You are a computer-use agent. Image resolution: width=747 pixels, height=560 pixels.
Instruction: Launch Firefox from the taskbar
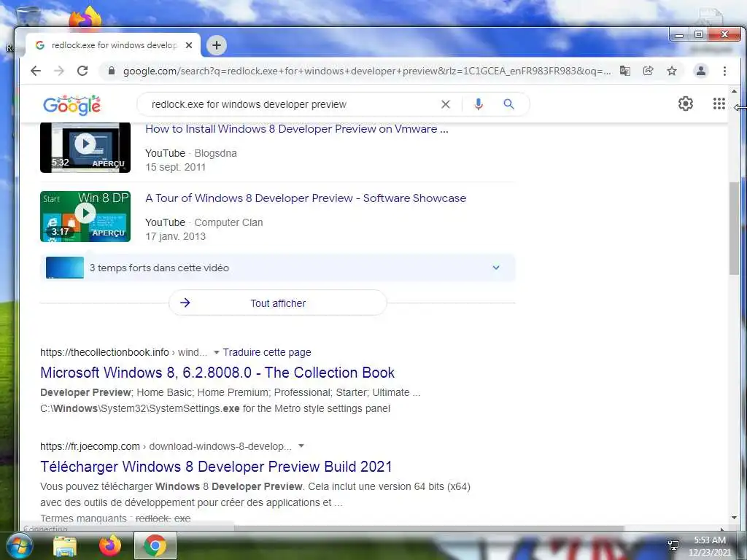coord(110,545)
